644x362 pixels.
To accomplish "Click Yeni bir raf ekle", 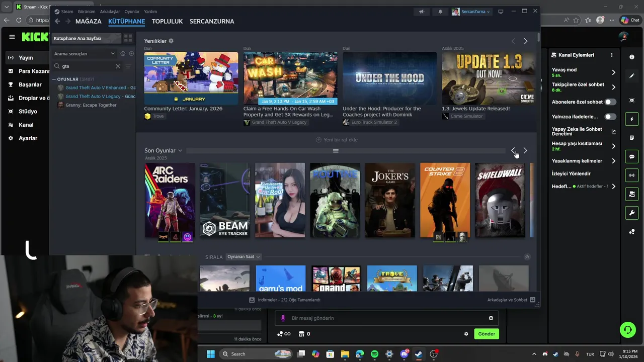I will (x=337, y=140).
